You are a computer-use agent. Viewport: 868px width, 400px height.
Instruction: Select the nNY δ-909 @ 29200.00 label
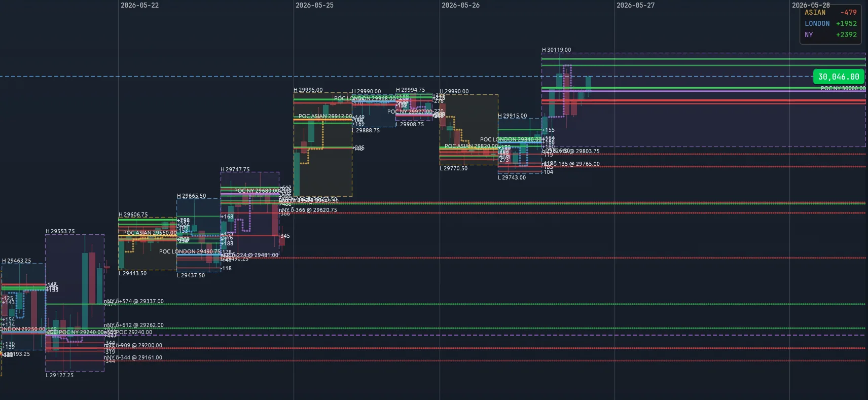(x=133, y=345)
